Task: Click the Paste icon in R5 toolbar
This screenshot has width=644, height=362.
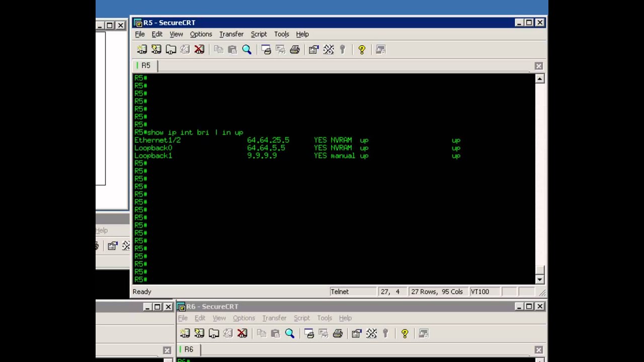Action: [232, 49]
